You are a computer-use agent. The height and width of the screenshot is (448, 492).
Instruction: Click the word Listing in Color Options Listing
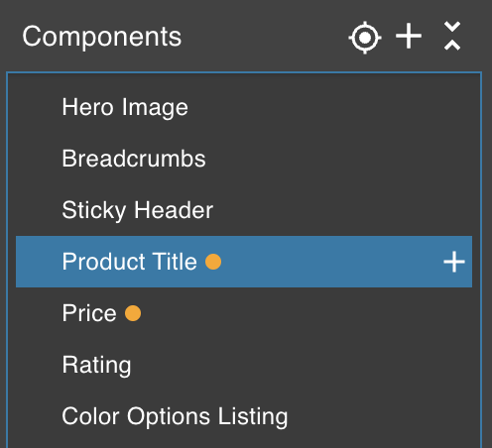pos(253,416)
